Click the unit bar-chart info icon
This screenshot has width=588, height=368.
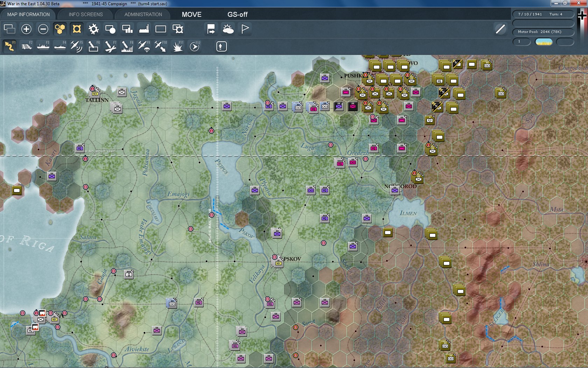pos(127,29)
